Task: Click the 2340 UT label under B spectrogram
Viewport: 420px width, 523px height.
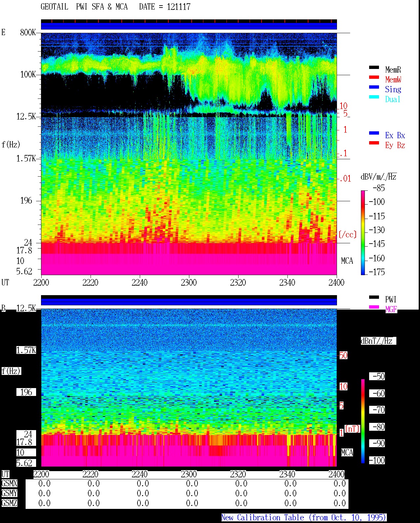Action: point(287,474)
